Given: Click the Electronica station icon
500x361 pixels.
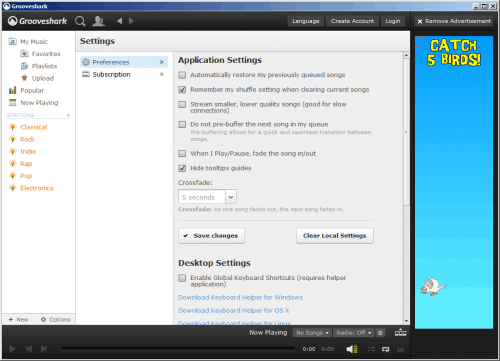Looking at the screenshot, I should (x=13, y=188).
